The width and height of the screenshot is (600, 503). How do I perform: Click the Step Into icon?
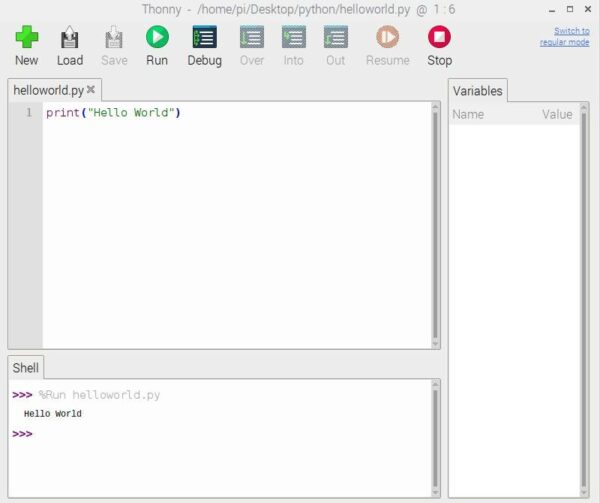click(x=294, y=38)
